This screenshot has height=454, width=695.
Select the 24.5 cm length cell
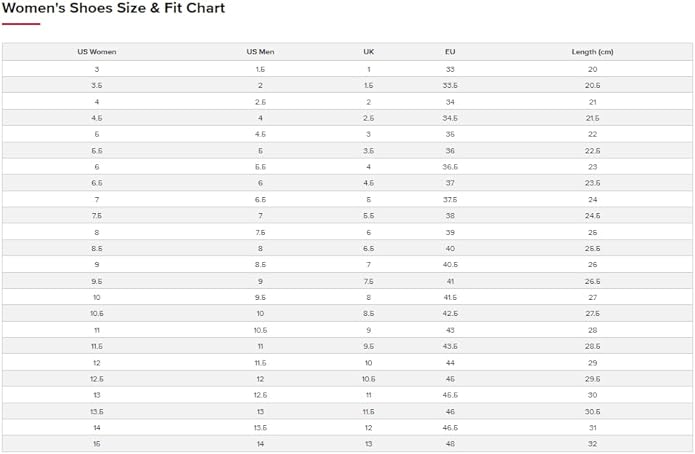point(592,216)
